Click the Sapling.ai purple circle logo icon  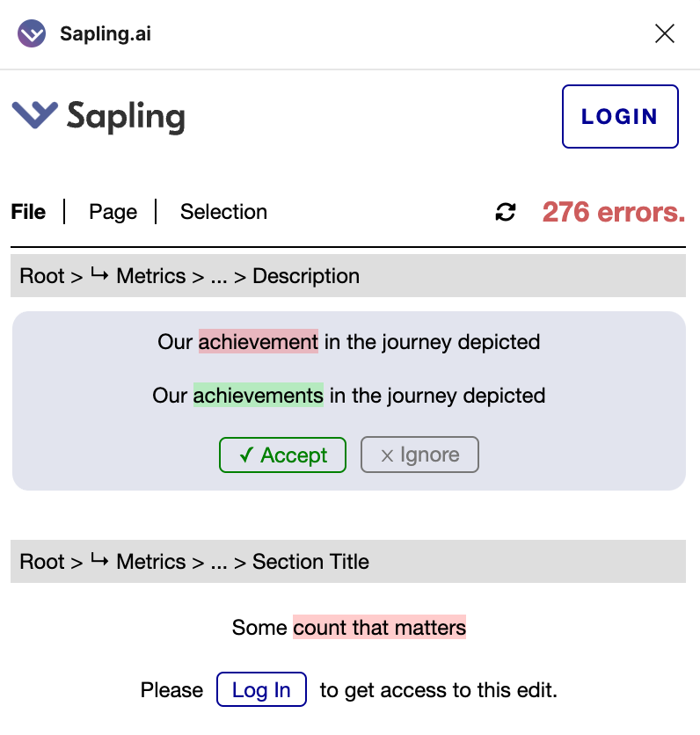click(x=32, y=33)
